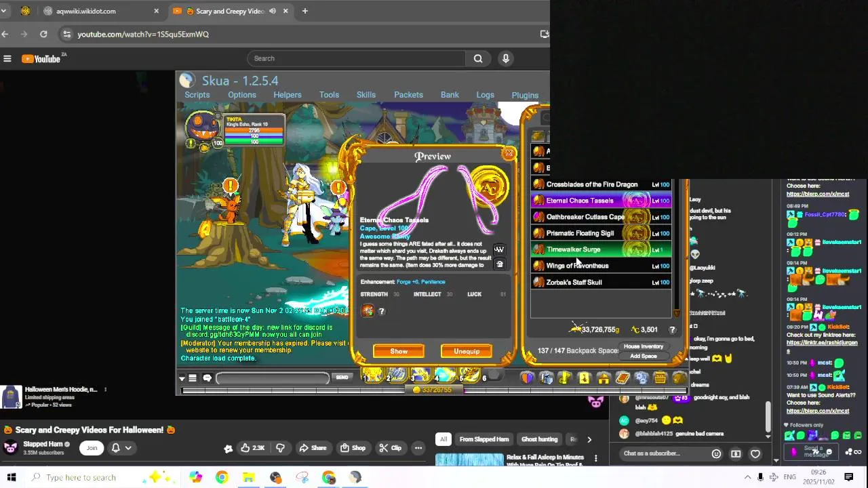The width and height of the screenshot is (868, 488).
Task: Open Skua Tools menu
Action: click(329, 95)
